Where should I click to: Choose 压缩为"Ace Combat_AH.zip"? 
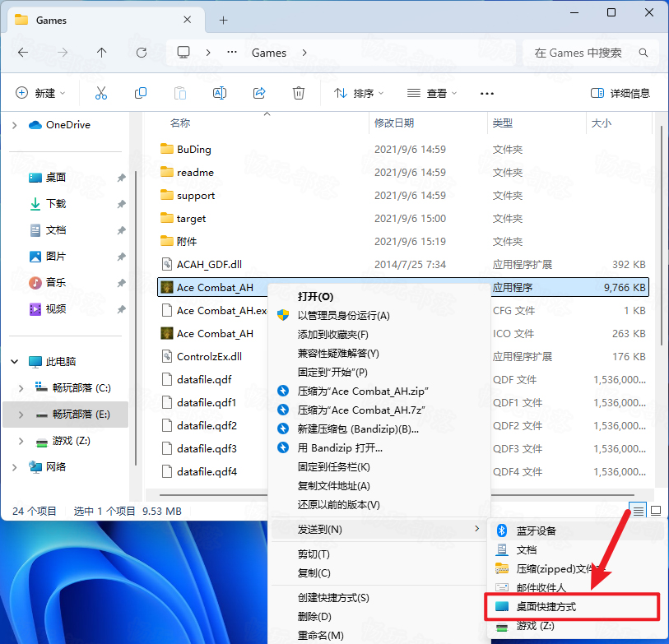[x=363, y=391]
